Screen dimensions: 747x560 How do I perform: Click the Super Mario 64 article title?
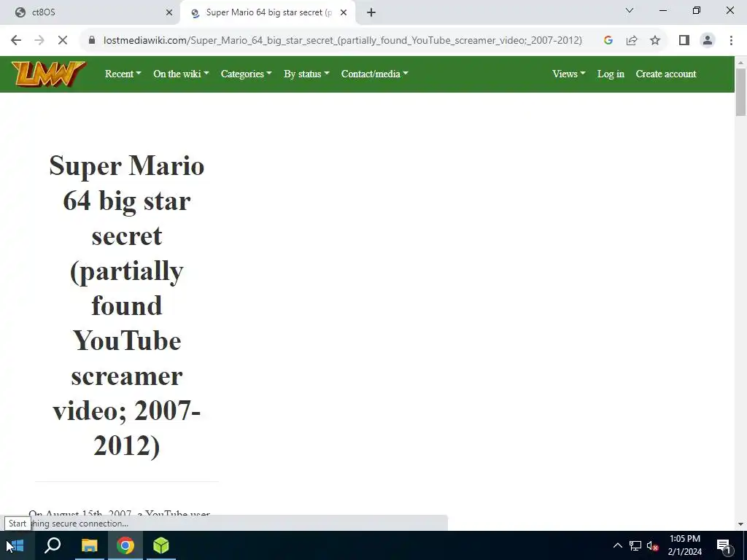click(127, 306)
